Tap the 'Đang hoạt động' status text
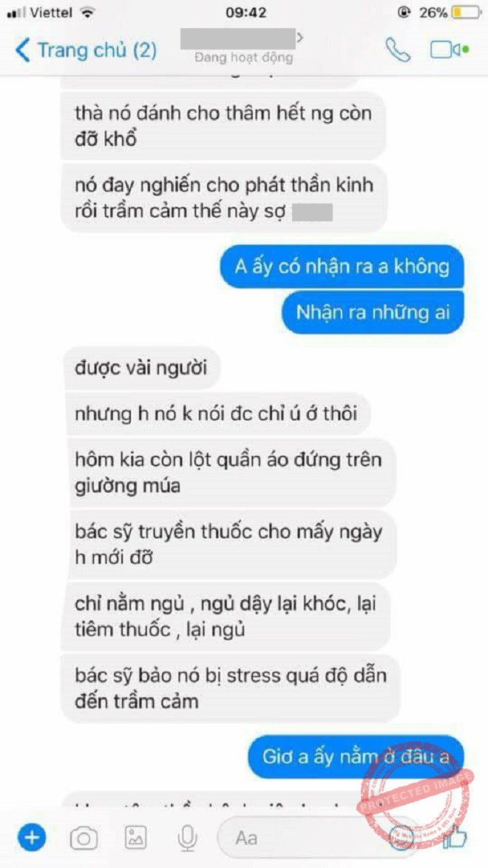 [244, 57]
